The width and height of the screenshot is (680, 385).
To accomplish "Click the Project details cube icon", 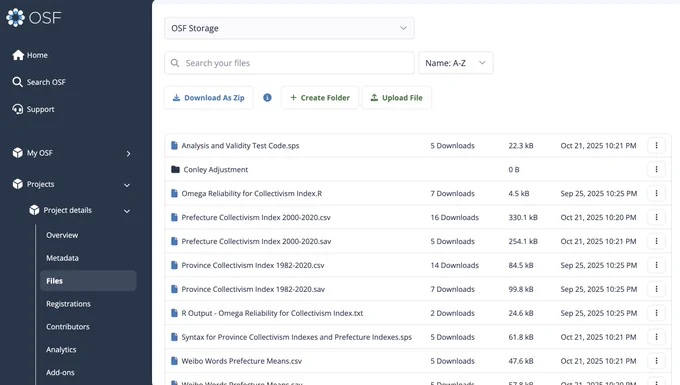I will click(x=34, y=210).
